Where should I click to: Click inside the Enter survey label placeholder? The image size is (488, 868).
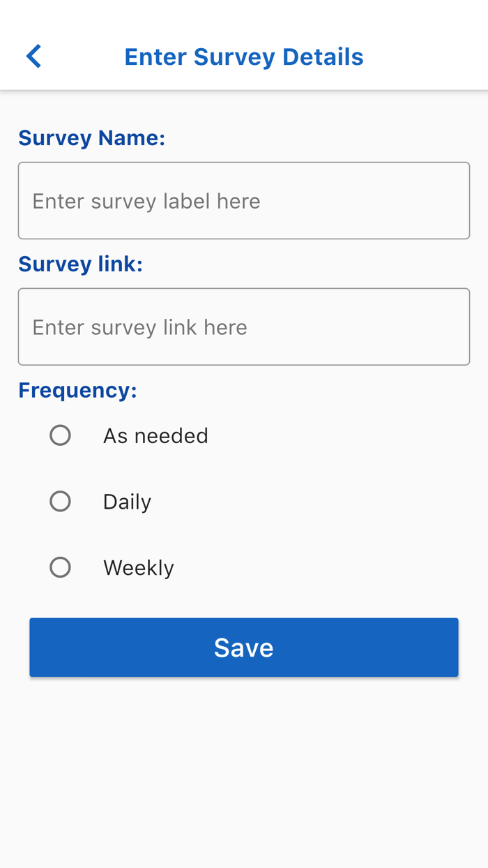click(145, 200)
